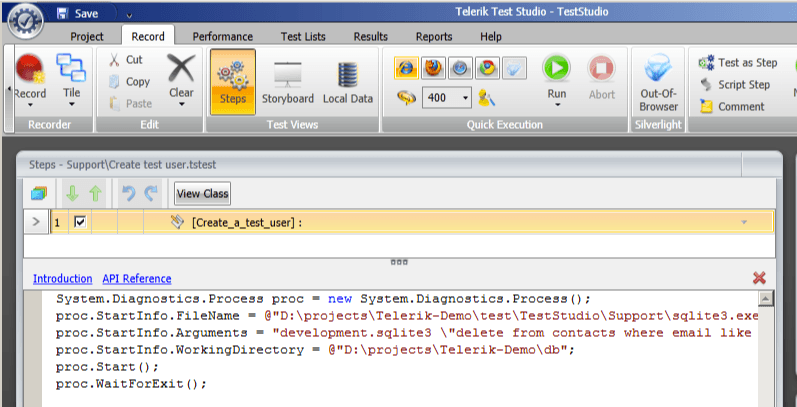
Task: Move step down with green down arrow
Action: click(x=72, y=194)
